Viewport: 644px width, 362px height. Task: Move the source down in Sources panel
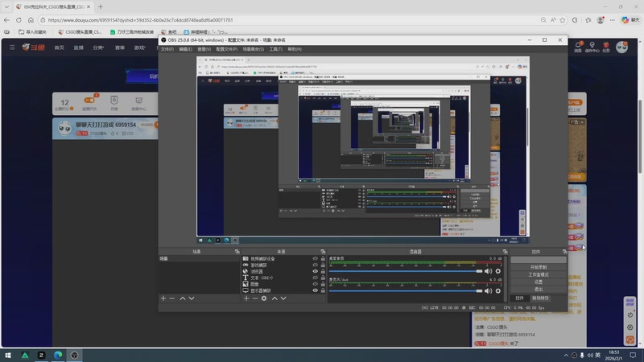283,298
